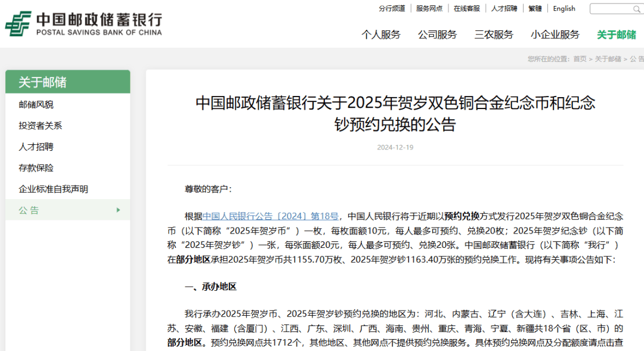Open the 三农服务 navigation menu

tap(494, 35)
